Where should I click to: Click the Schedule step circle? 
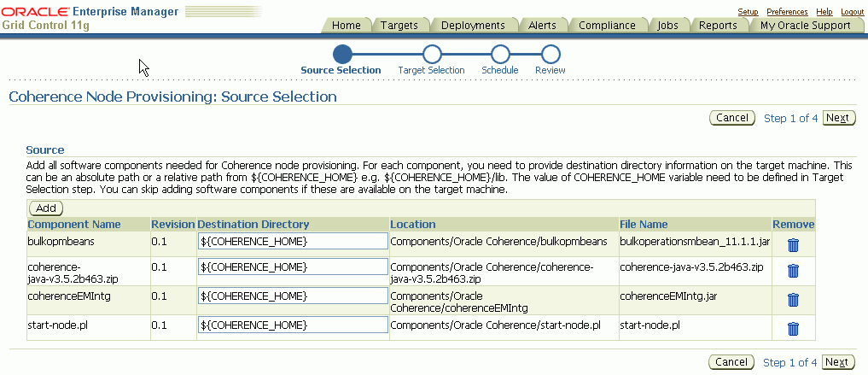point(500,55)
